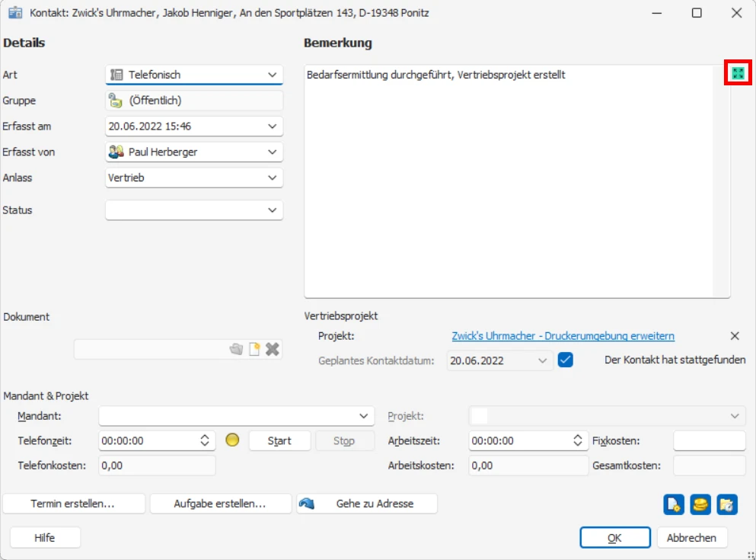
Task: Remove document with the grey X icon
Action: click(273, 349)
